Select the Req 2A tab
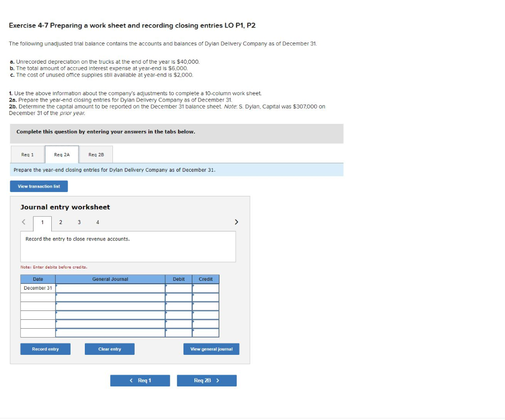Image resolution: width=505 pixels, height=420 pixels. (x=61, y=154)
